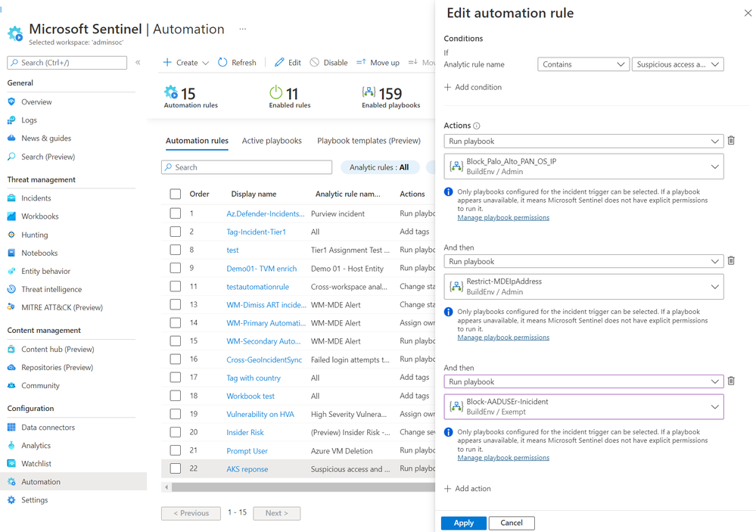
Task: Open the Logs icon in sidebar
Action: pyautogui.click(x=11, y=120)
